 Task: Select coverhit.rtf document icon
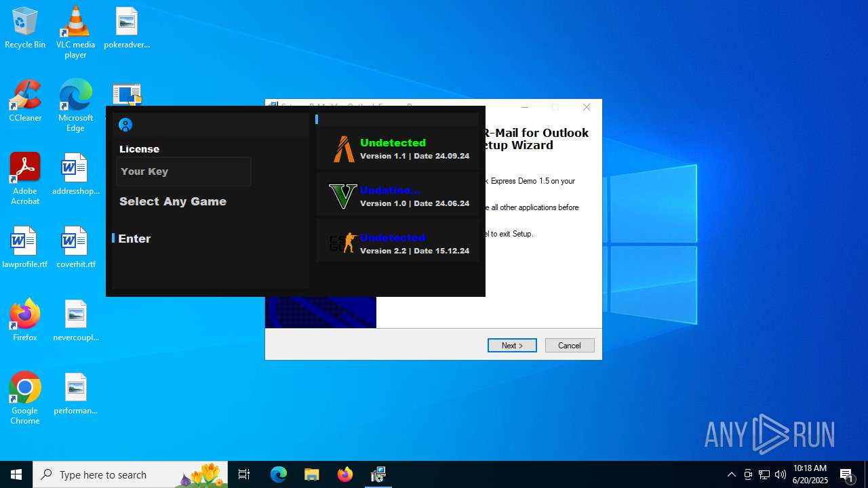pyautogui.click(x=75, y=247)
